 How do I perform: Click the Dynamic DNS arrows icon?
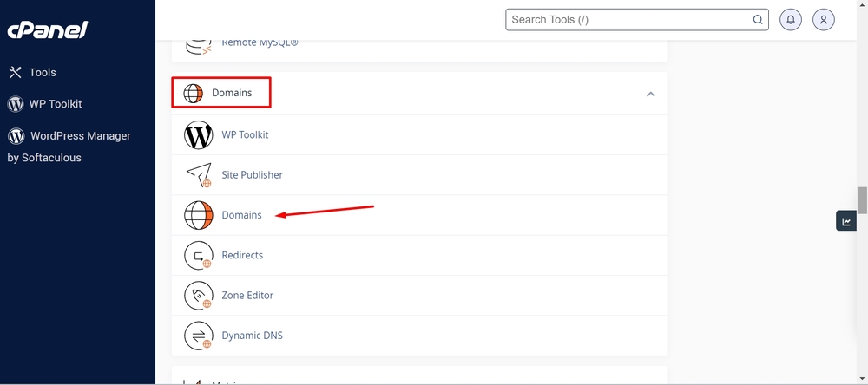click(198, 336)
